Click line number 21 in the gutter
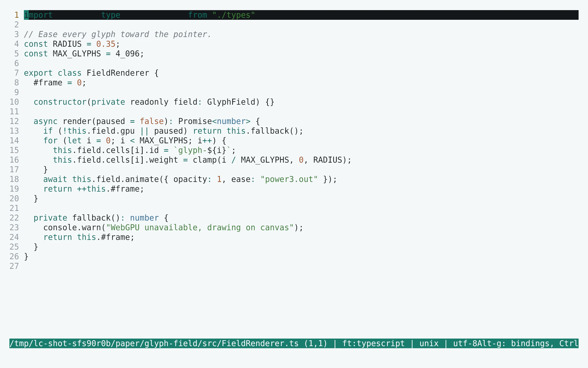This screenshot has width=588, height=368. pyautogui.click(x=14, y=208)
